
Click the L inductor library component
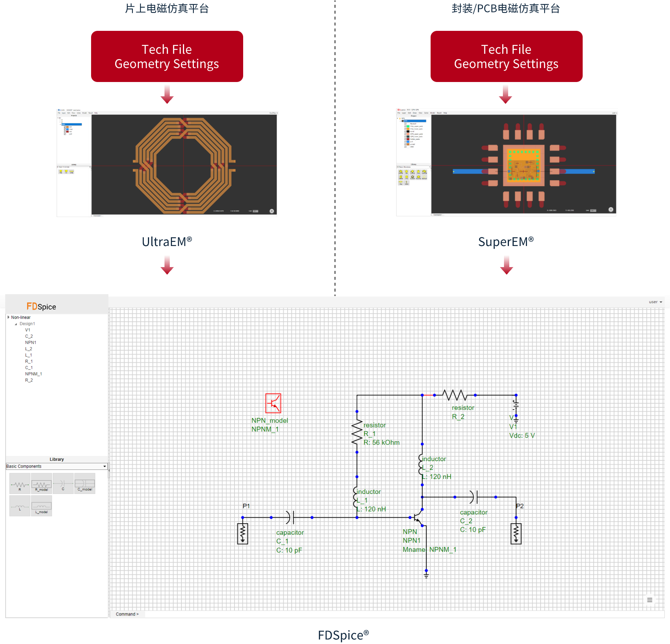(x=20, y=506)
